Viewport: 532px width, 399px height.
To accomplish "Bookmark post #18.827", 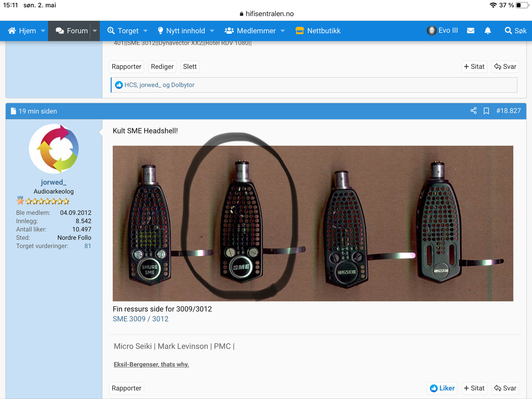I will [487, 111].
